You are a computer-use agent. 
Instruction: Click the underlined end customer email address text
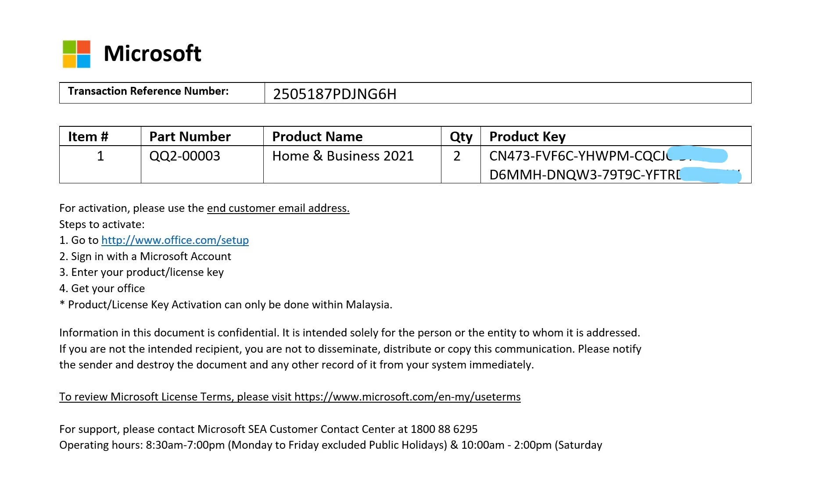pos(278,208)
